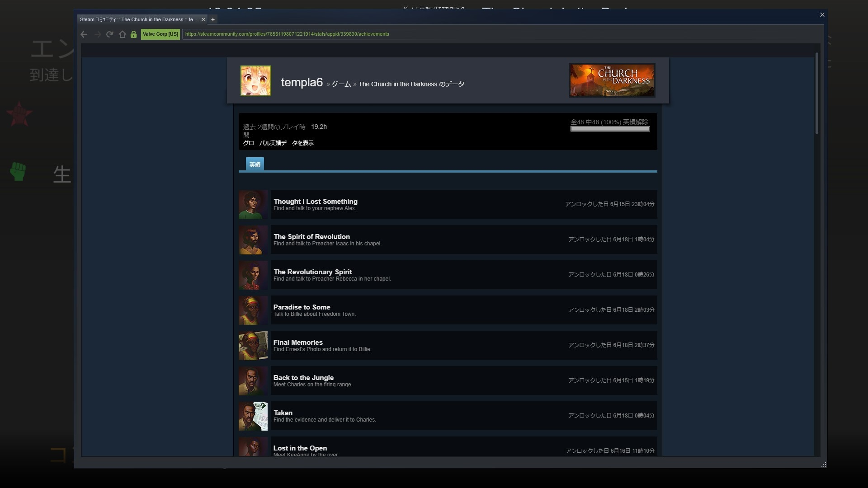The width and height of the screenshot is (868, 488).
Task: Close the Steam Community browser tab
Action: click(203, 19)
